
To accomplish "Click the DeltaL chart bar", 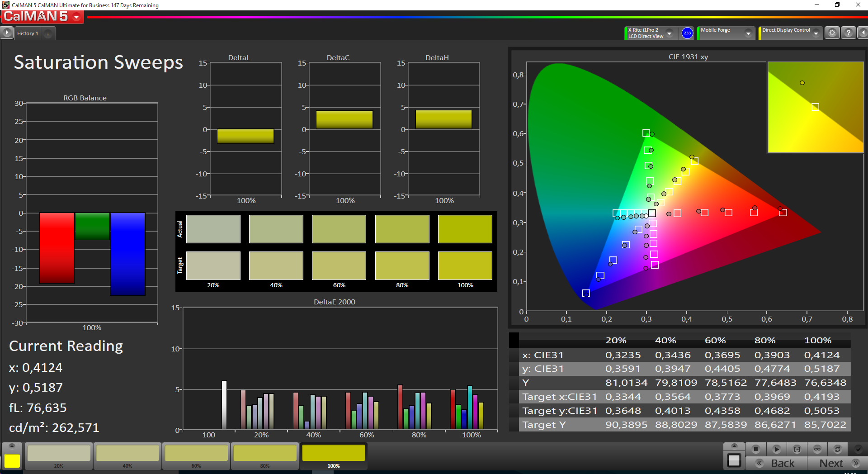I will tap(245, 136).
